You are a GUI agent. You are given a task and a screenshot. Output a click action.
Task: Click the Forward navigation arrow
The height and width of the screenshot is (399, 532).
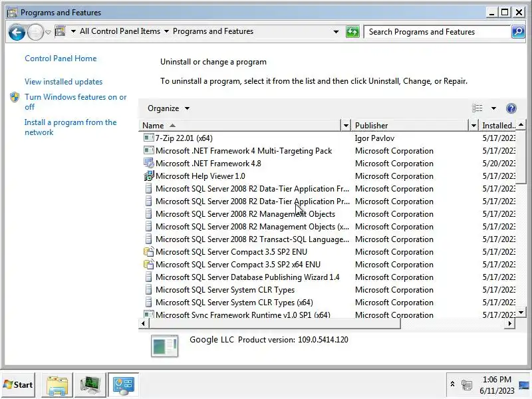35,32
